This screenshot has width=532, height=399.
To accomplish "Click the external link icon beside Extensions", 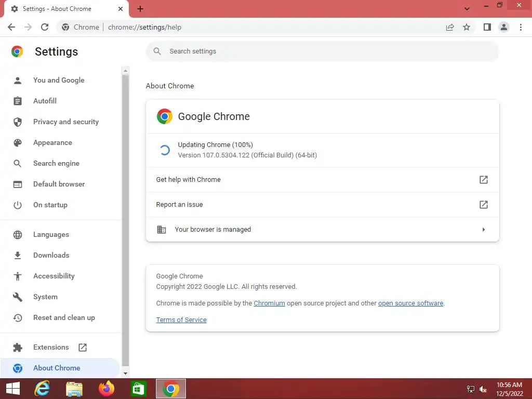I will [x=83, y=348].
